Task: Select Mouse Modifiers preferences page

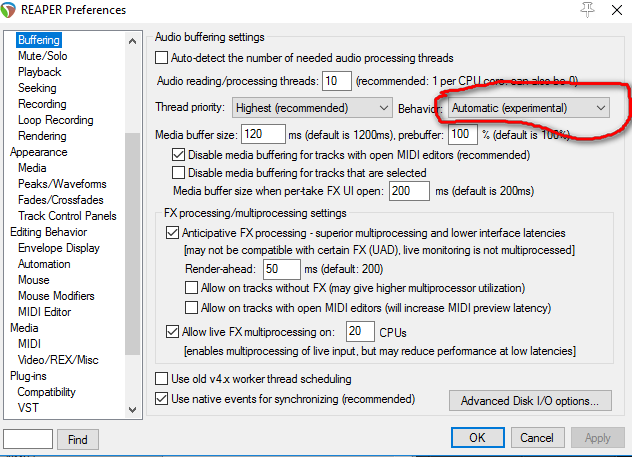Action: tap(56, 296)
